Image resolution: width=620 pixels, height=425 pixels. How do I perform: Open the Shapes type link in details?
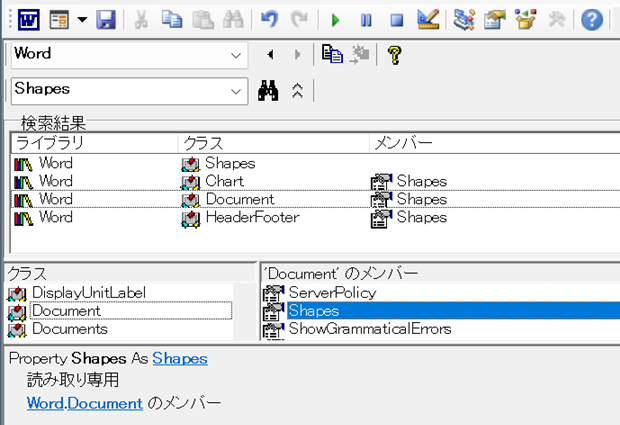coord(180,359)
